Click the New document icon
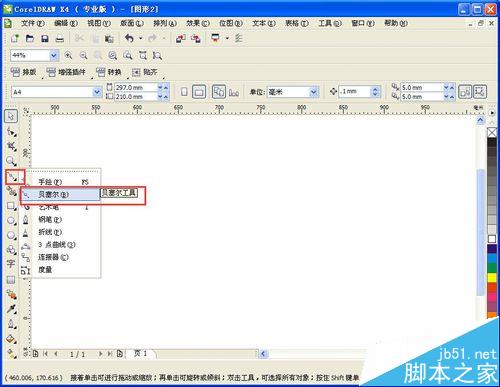This screenshot has width=500, height=387. pos(15,39)
